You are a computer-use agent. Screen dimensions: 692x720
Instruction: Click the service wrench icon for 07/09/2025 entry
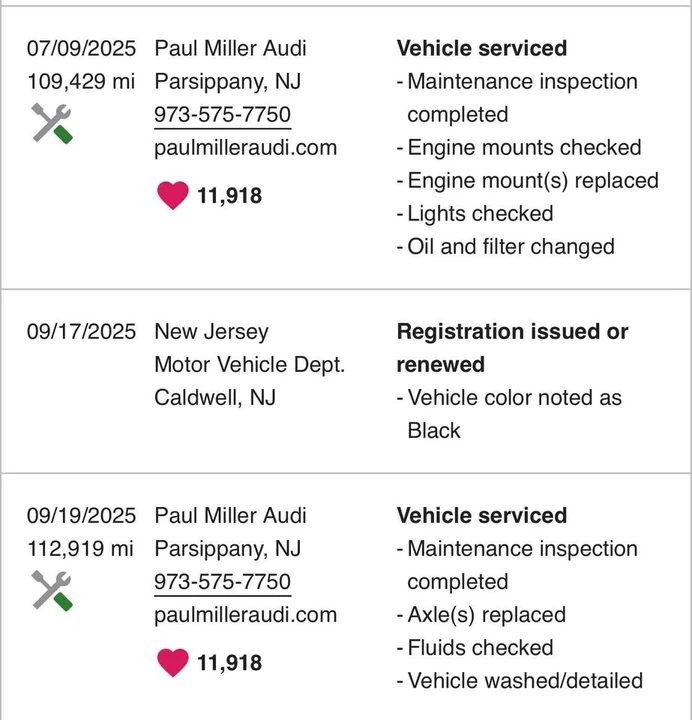(52, 123)
